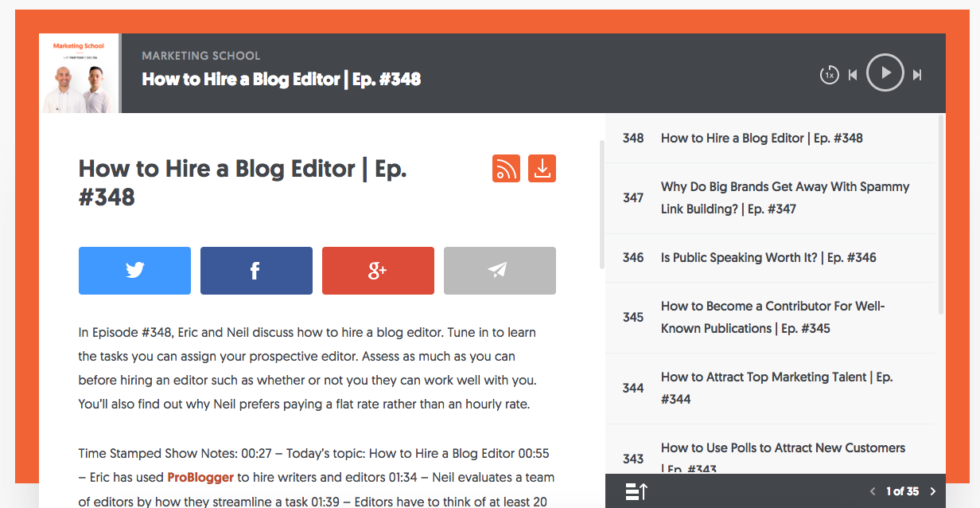Play the podcast episode
Image resolution: width=980 pixels, height=508 pixels.
tap(885, 73)
